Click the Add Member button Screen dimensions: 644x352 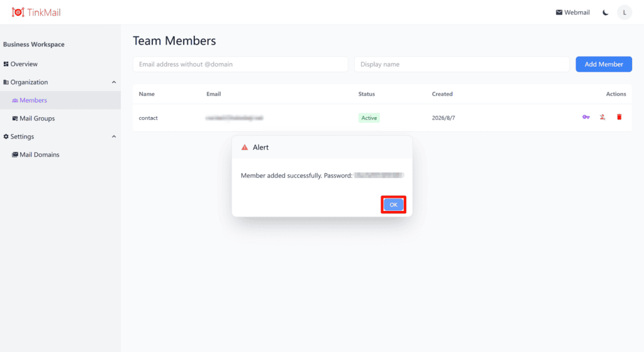[x=603, y=64]
